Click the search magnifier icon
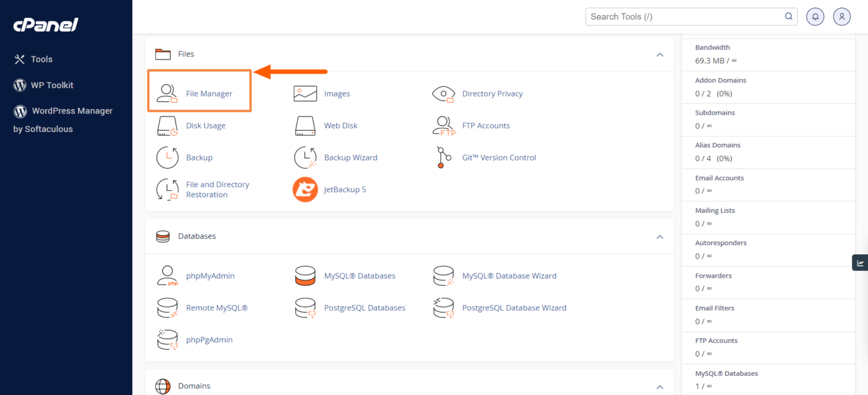 tap(789, 17)
